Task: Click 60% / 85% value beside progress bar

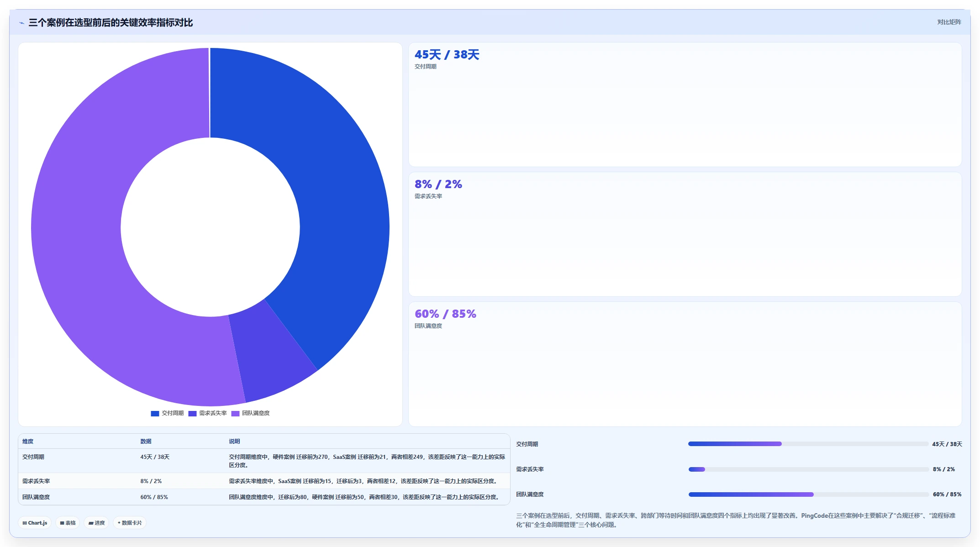Action: coord(947,494)
